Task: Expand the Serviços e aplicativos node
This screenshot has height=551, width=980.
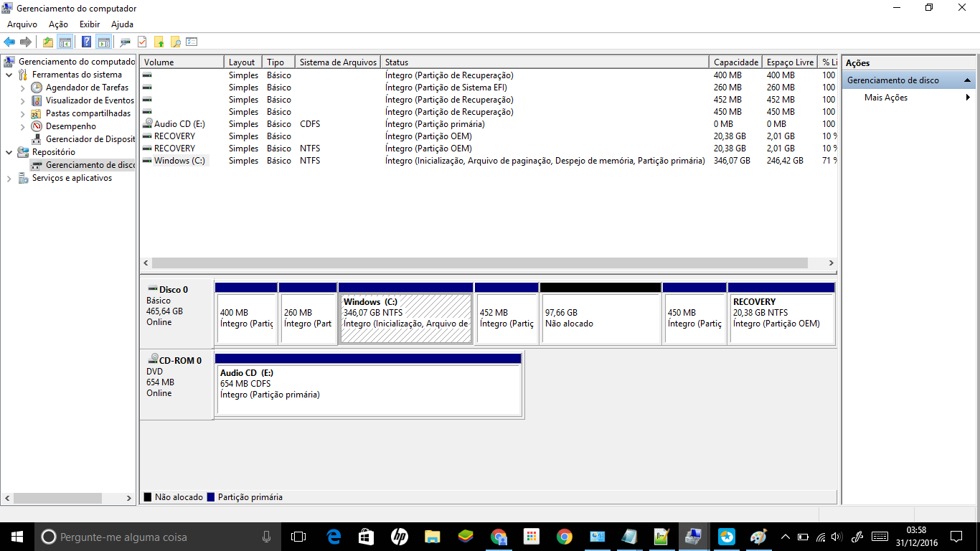Action: pos(9,178)
